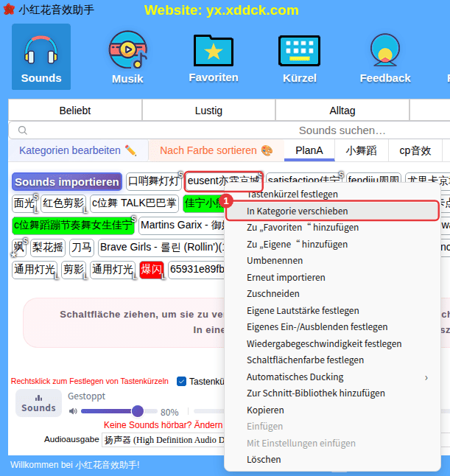Choose Eigenes Ein-/Ausblenden festlegen
This screenshot has height=476, width=450.
(332, 326)
